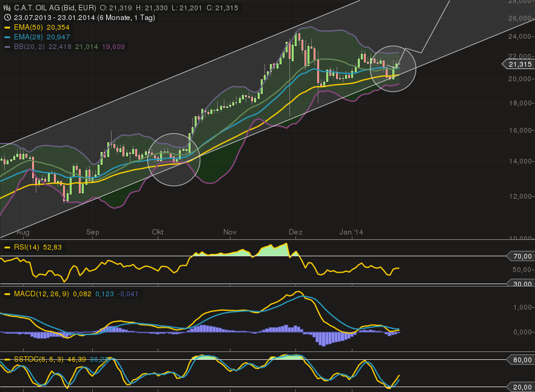The width and height of the screenshot is (535, 392).
Task: Click the clock icon beside the date range
Action: point(7,18)
